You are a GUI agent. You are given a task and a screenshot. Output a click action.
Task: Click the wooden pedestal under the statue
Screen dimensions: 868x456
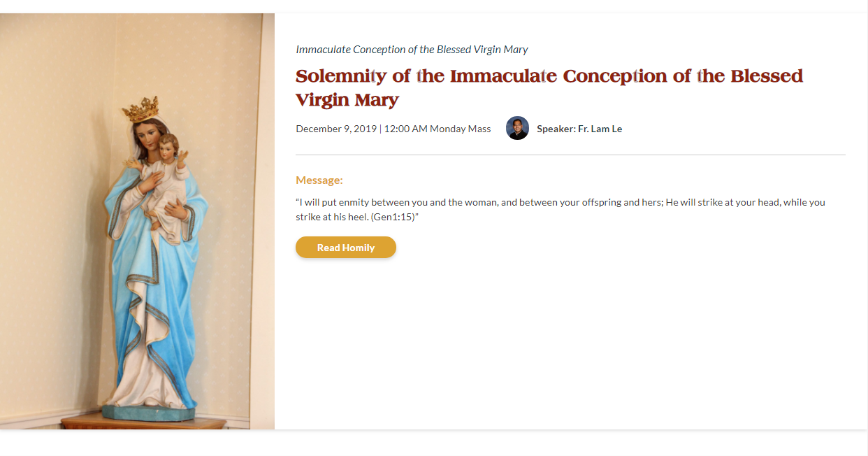coord(143,423)
